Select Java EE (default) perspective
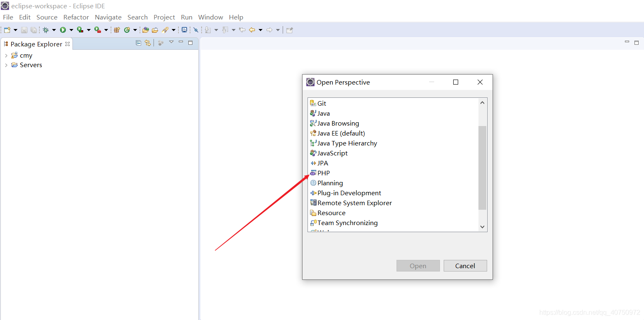Screen dimensions: 644x320 pyautogui.click(x=341, y=133)
